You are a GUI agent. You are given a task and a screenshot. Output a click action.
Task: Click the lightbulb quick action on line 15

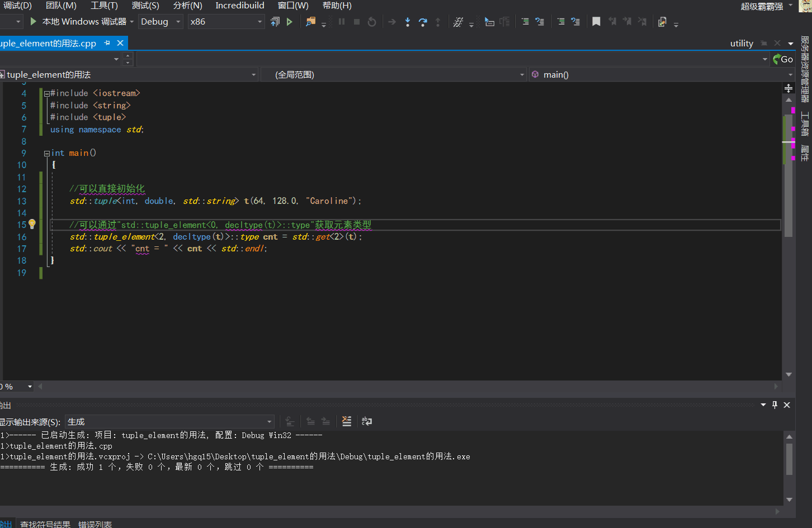32,224
